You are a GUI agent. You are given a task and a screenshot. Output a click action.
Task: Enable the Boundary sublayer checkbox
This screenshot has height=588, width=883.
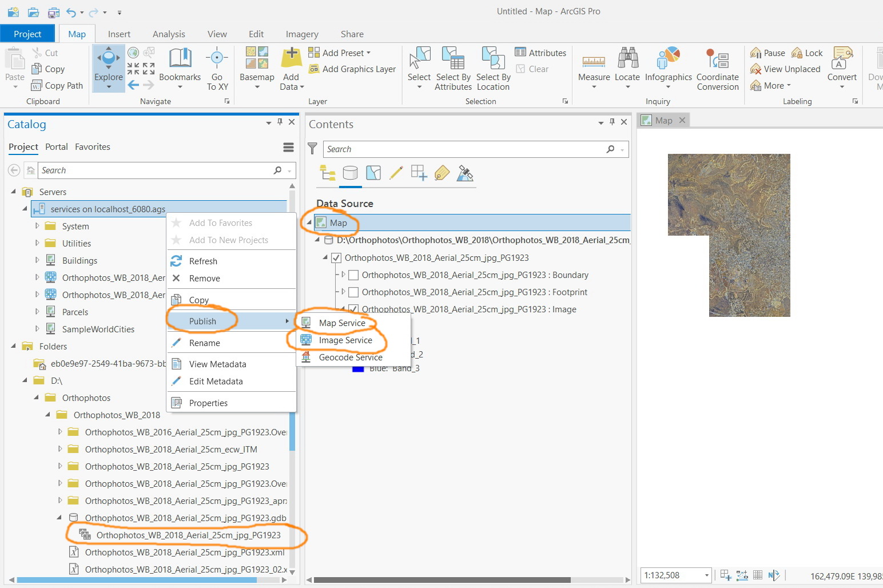click(353, 275)
